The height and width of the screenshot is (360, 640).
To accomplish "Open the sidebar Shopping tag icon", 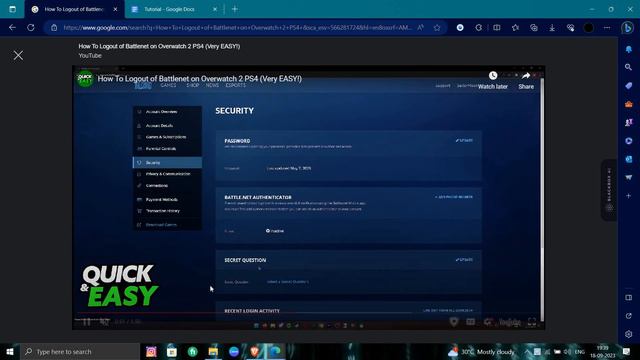I will tap(629, 86).
